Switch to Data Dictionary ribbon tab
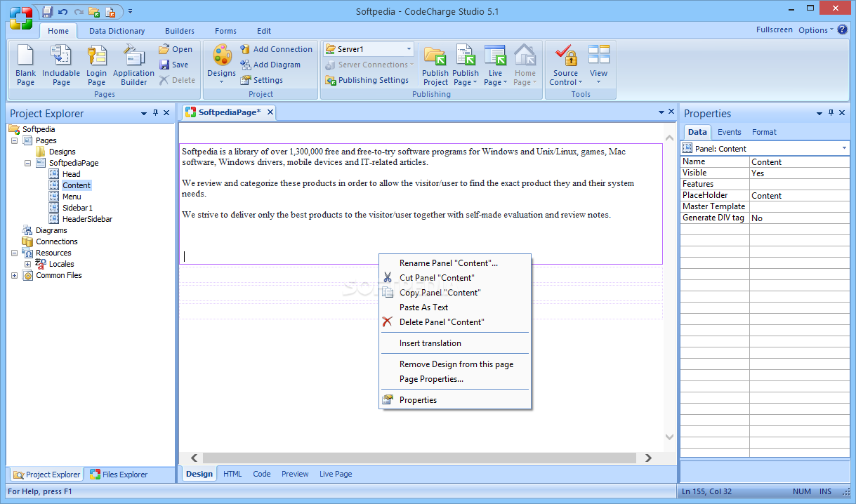The height and width of the screenshot is (504, 856). [117, 31]
